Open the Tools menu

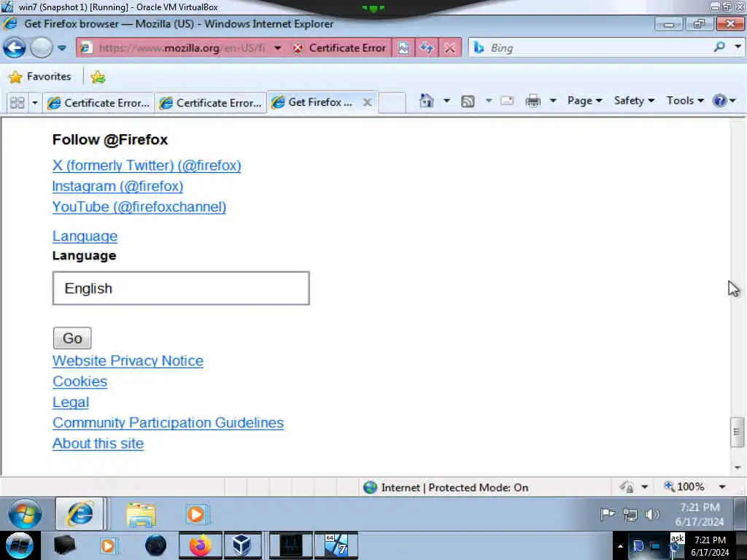tap(685, 101)
